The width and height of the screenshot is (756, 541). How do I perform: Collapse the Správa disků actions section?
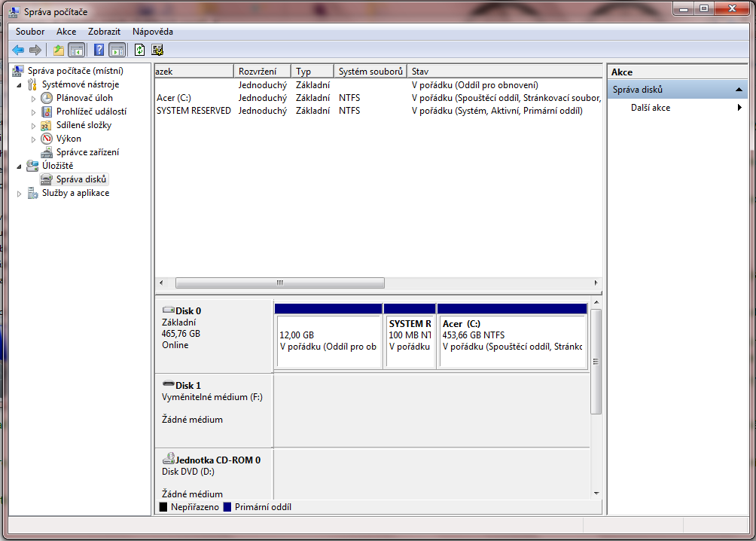pyautogui.click(x=739, y=90)
